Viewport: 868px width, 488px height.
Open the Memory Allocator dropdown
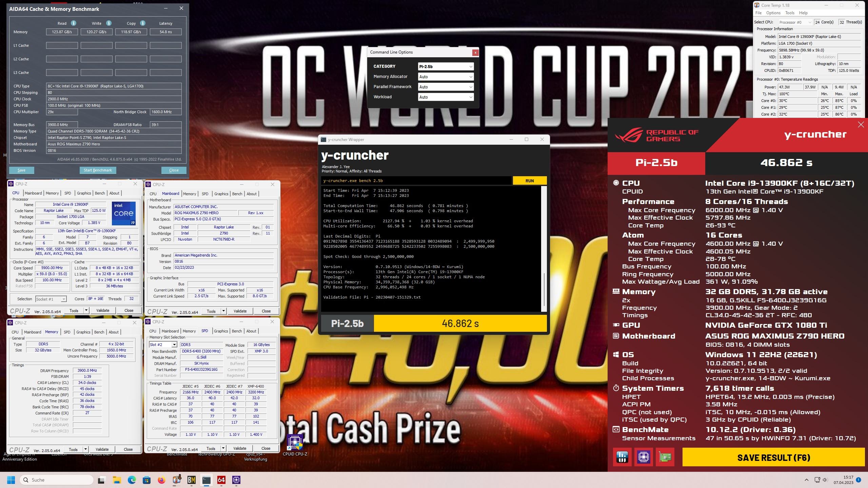(446, 77)
